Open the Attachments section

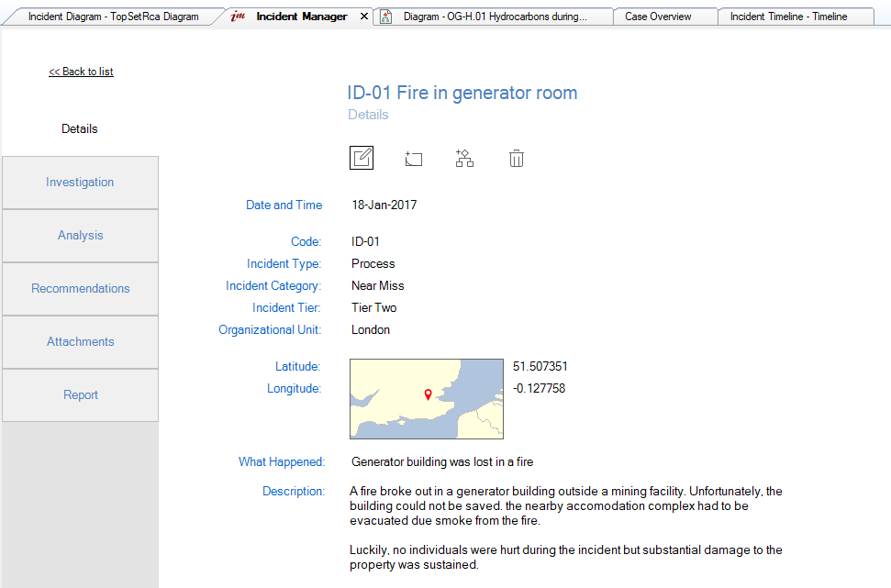[x=80, y=342]
